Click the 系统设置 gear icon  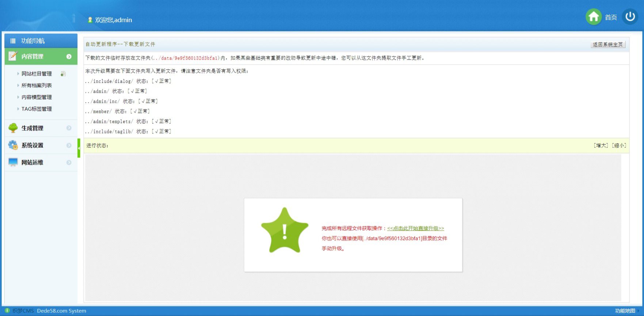click(13, 145)
